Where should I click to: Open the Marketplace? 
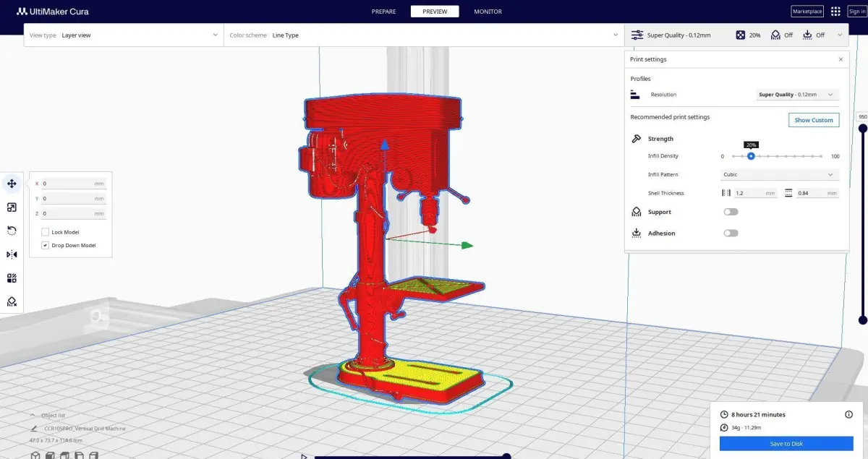point(807,12)
